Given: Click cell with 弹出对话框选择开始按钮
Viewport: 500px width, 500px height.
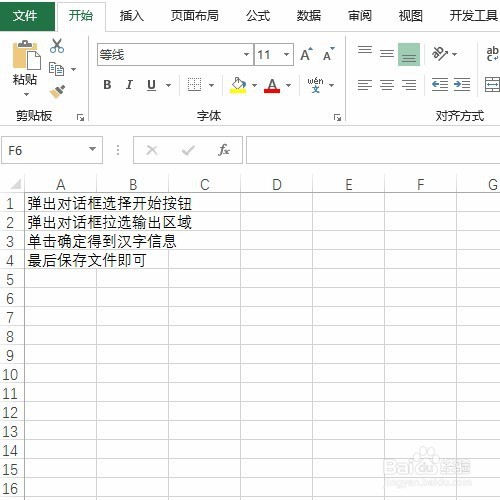Looking at the screenshot, I should pos(61,203).
